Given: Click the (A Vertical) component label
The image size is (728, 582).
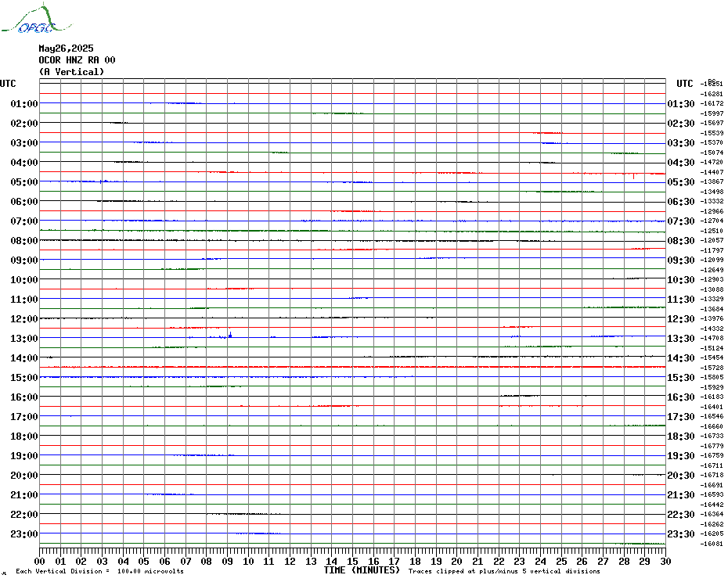Looking at the screenshot, I should point(71,71).
